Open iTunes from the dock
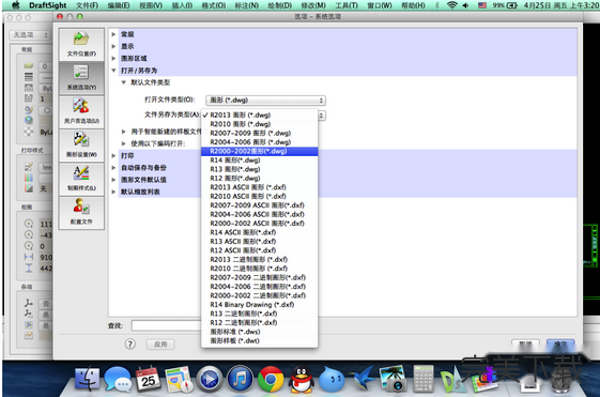The width and height of the screenshot is (600, 397). tap(240, 379)
